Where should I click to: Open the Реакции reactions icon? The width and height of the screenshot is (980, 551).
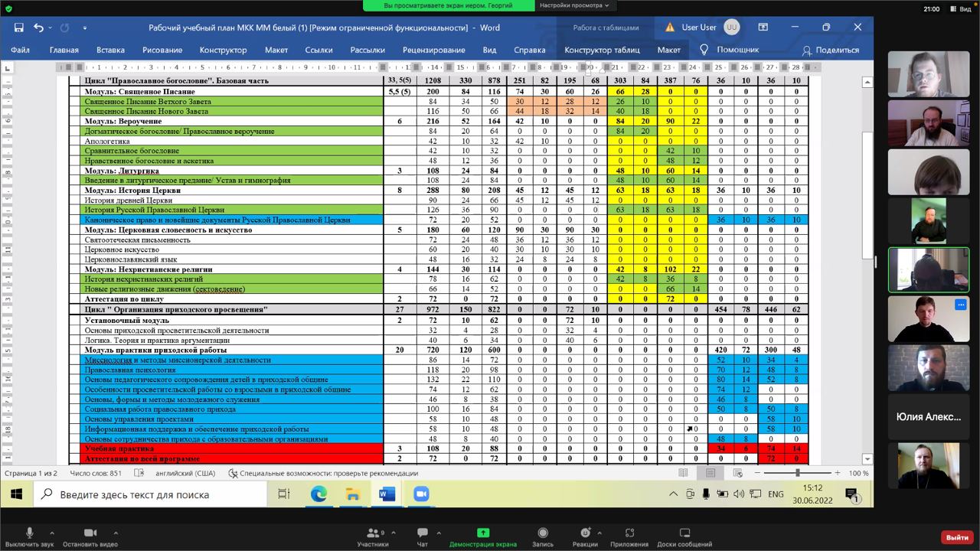tap(585, 533)
